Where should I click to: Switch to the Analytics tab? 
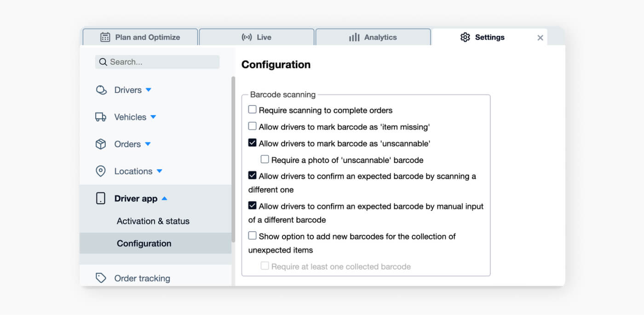click(373, 37)
